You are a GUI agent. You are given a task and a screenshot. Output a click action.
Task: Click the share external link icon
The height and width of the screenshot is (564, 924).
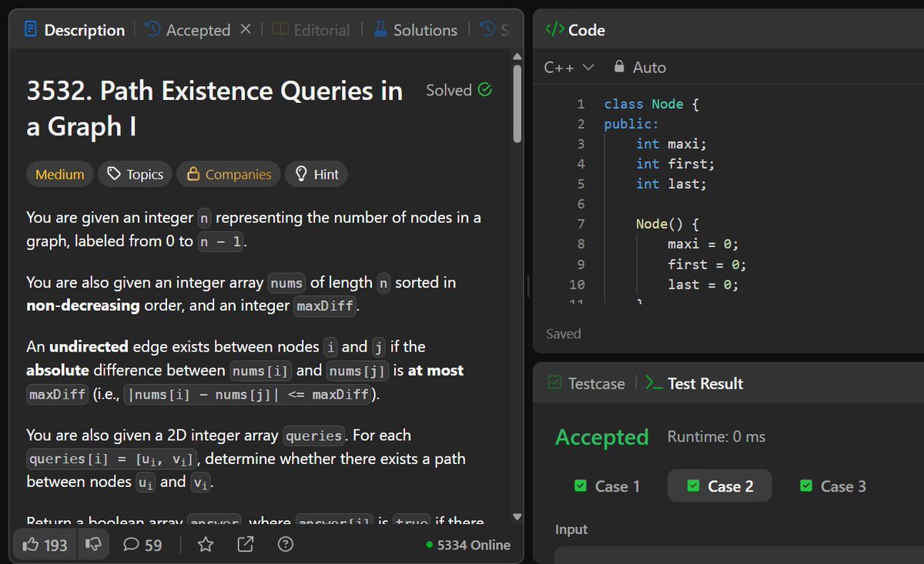[246, 545]
